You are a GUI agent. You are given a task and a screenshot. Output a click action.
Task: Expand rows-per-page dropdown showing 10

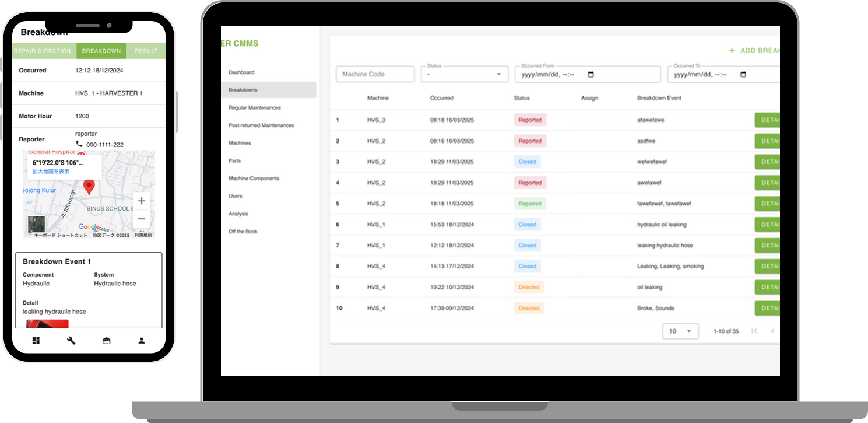tap(680, 331)
